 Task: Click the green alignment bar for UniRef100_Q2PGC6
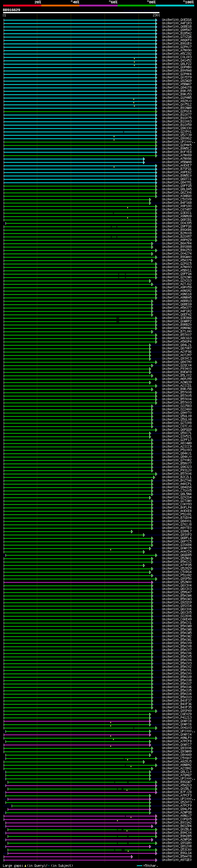coord(80,111)
